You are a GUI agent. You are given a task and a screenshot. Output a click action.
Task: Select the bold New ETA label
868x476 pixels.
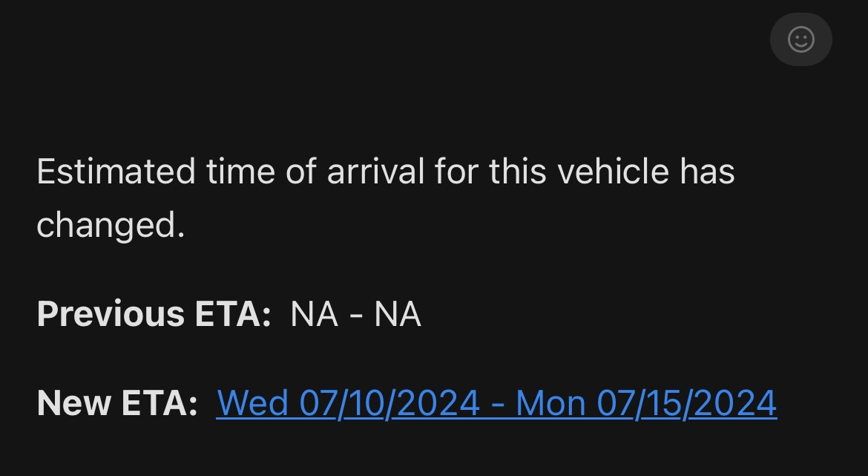[116, 402]
